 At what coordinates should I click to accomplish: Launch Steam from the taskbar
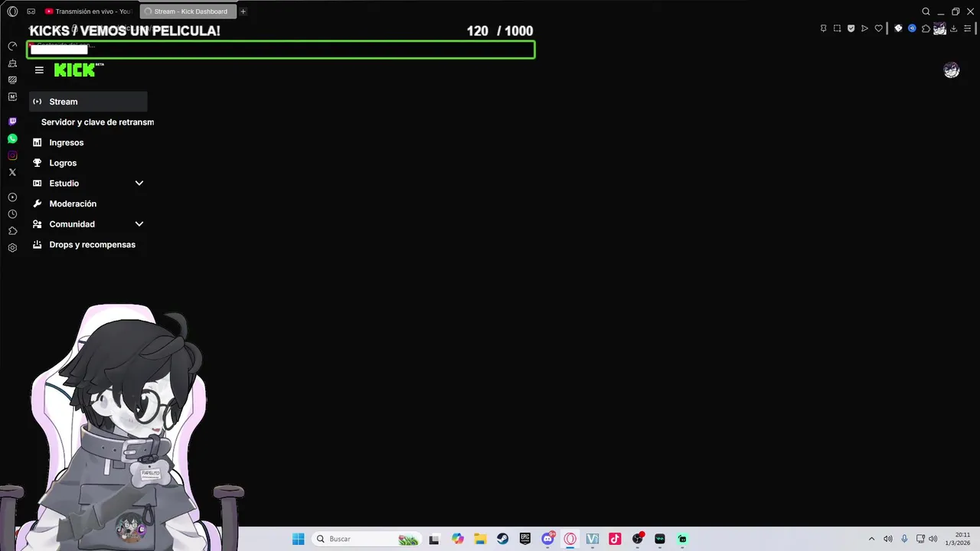click(x=502, y=539)
